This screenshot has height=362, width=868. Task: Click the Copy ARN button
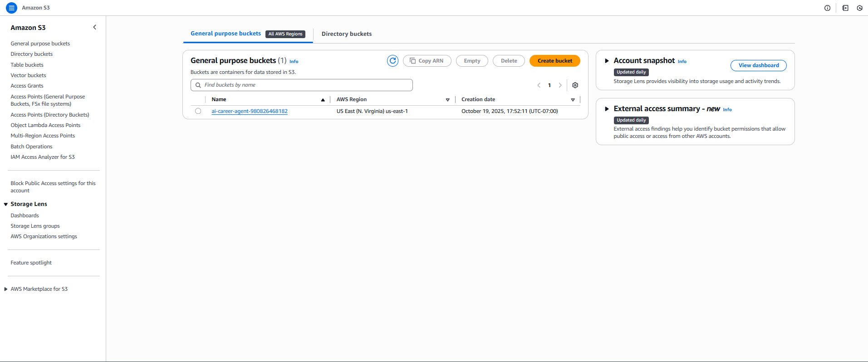(x=427, y=61)
